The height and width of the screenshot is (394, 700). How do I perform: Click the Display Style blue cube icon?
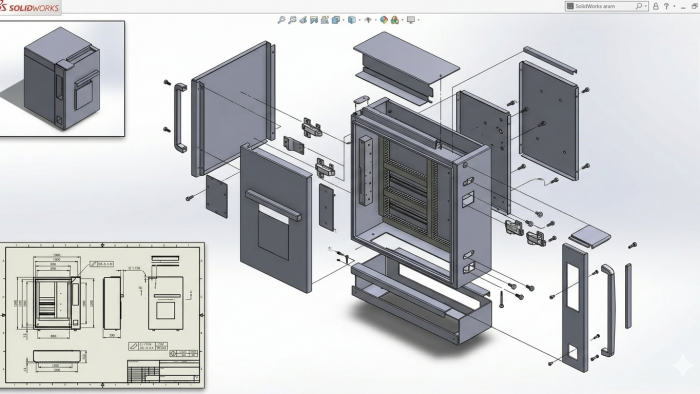click(x=352, y=20)
